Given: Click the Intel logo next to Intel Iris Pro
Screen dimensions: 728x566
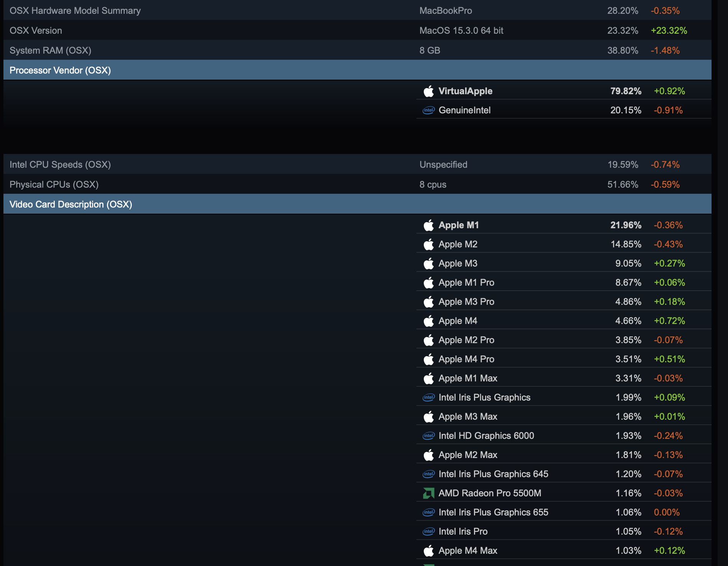Looking at the screenshot, I should (x=429, y=532).
